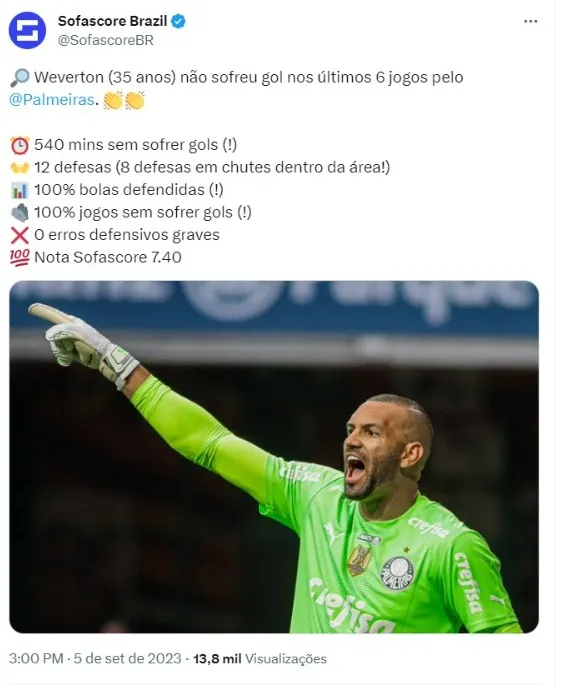Click the goalkeeper gloves emoji
The image size is (567, 688).
coord(20,213)
